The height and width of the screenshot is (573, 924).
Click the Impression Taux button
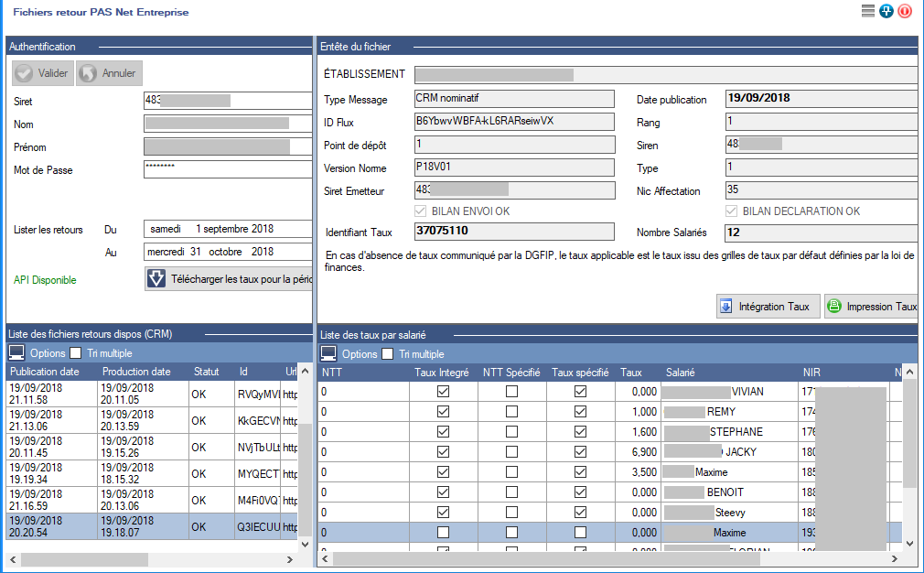pyautogui.click(x=872, y=307)
